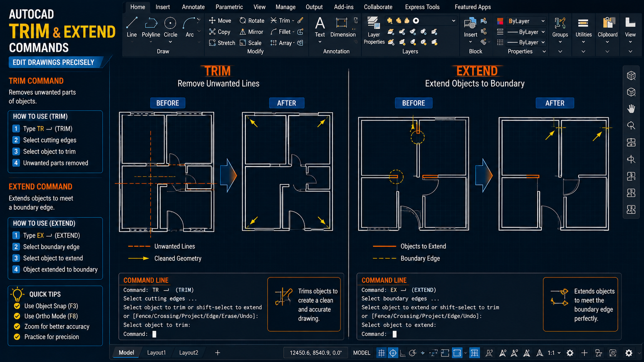This screenshot has height=362, width=644.
Task: Click the View panel icon
Action: [630, 23]
